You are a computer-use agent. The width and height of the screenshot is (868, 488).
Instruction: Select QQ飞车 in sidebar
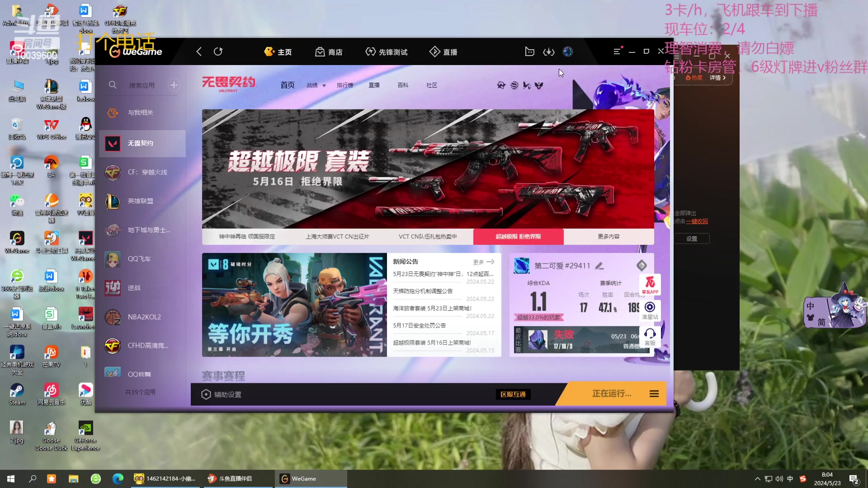pyautogui.click(x=142, y=259)
